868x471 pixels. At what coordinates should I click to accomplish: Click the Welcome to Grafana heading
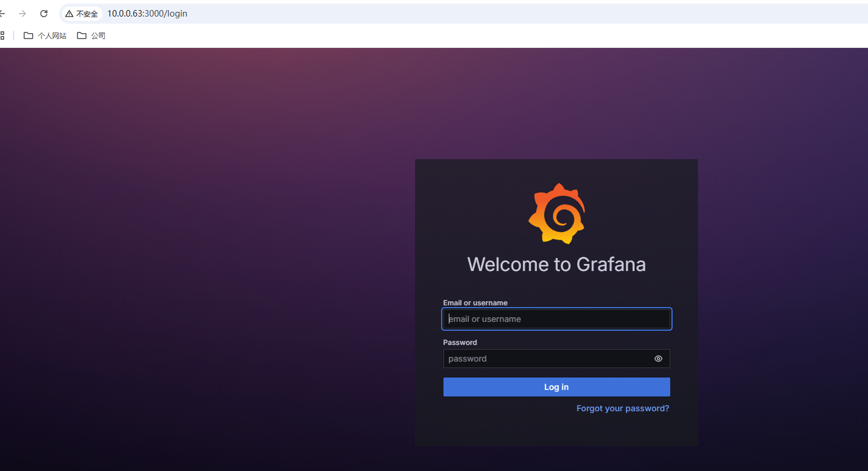(557, 264)
